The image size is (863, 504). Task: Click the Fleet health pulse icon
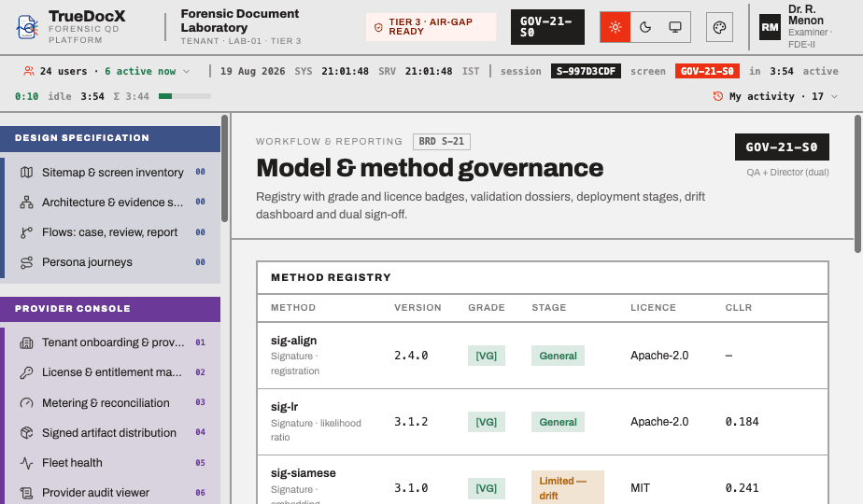point(26,463)
